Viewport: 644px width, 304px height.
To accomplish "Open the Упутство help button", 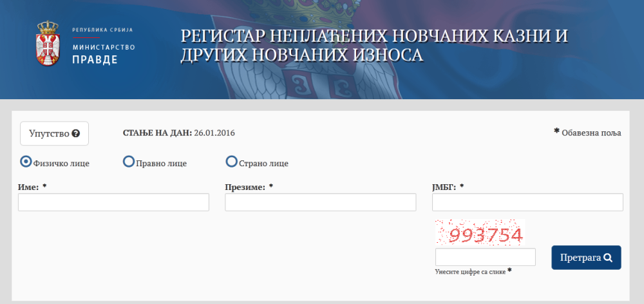I will tap(54, 133).
